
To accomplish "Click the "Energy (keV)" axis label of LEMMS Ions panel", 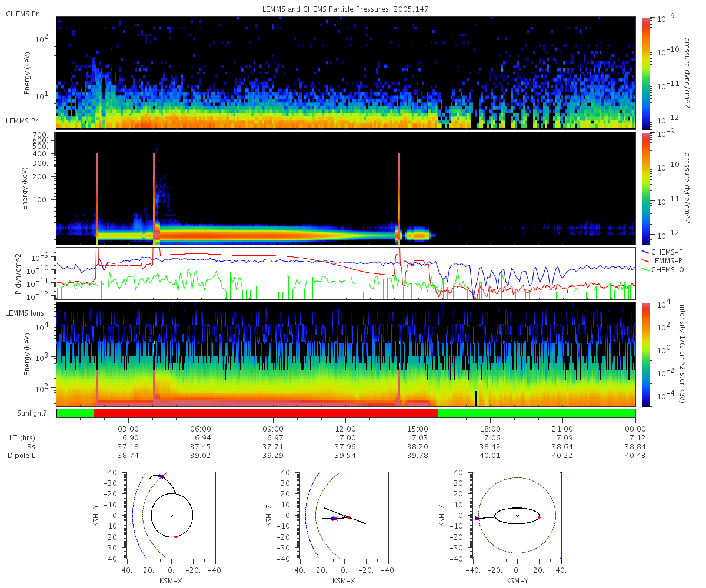I will 27,354.
